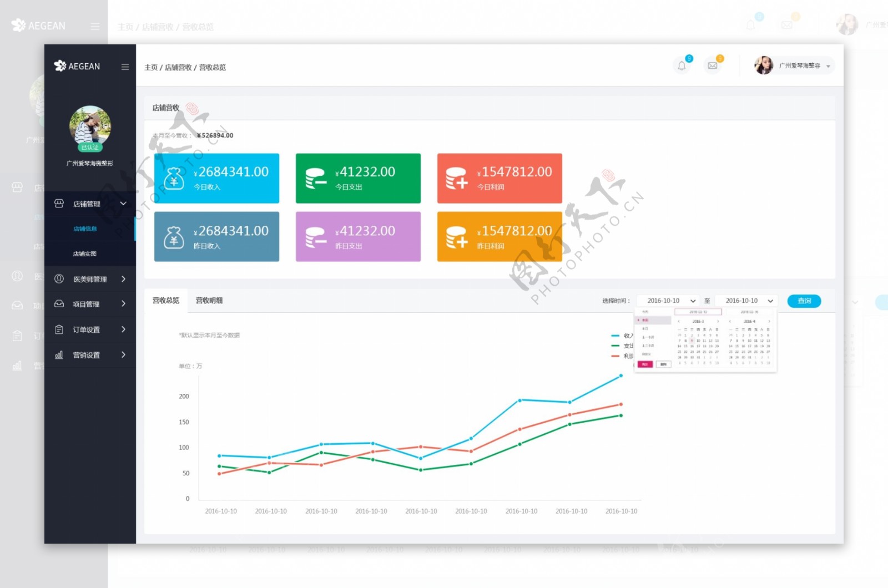888x588 pixels.
Task: Click the 单位：万 chart unit label
Action: coord(190,366)
